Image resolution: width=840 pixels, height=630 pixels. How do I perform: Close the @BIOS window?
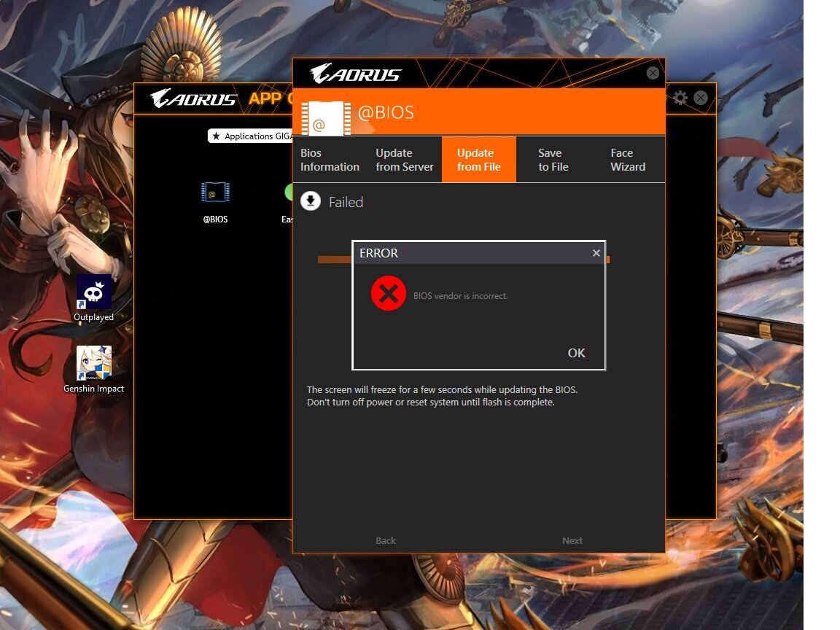[x=653, y=73]
